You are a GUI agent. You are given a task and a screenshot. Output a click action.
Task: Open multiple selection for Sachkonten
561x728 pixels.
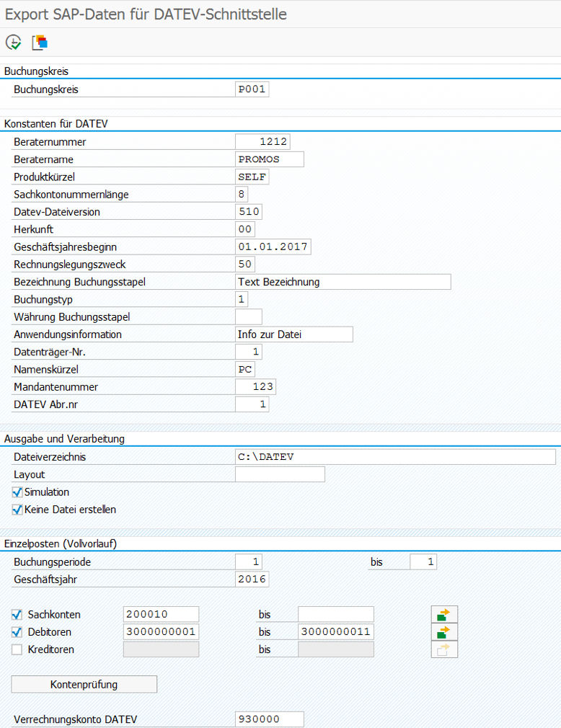(444, 615)
